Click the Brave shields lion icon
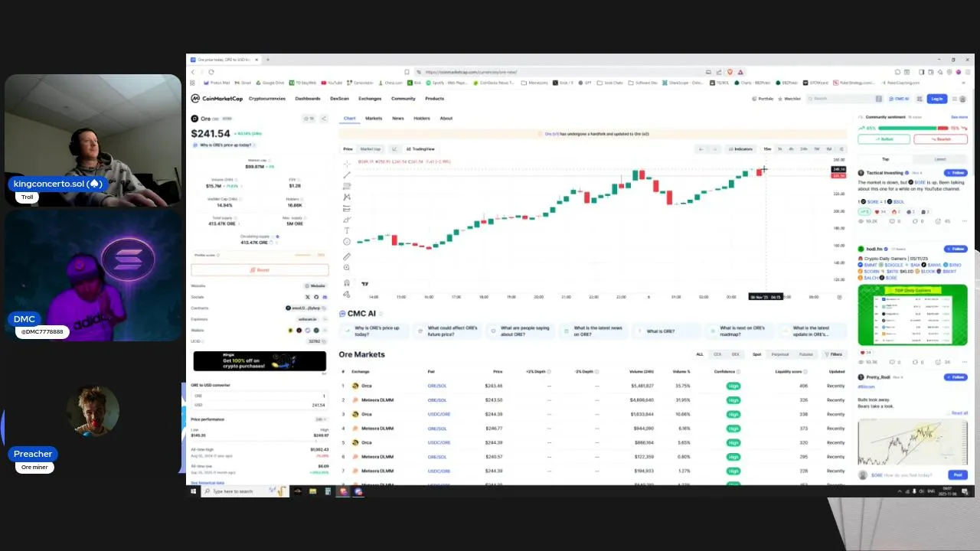The width and height of the screenshot is (980, 551). tap(730, 72)
